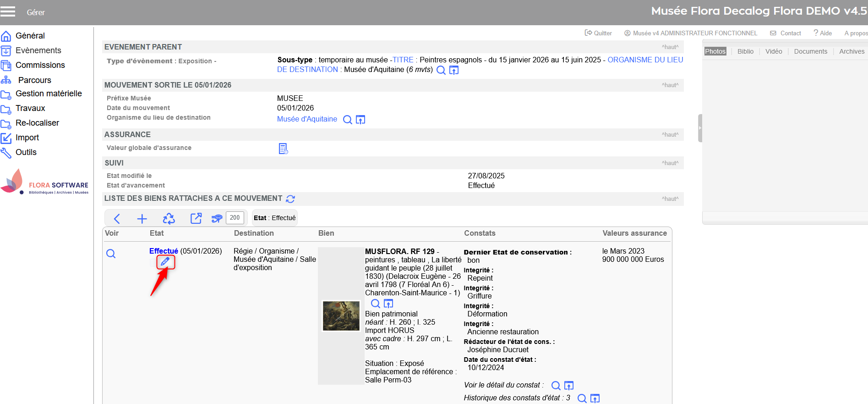Screen dimensions: 868x404
Task: Click the magnifier in the Voir column
Action: click(x=111, y=254)
